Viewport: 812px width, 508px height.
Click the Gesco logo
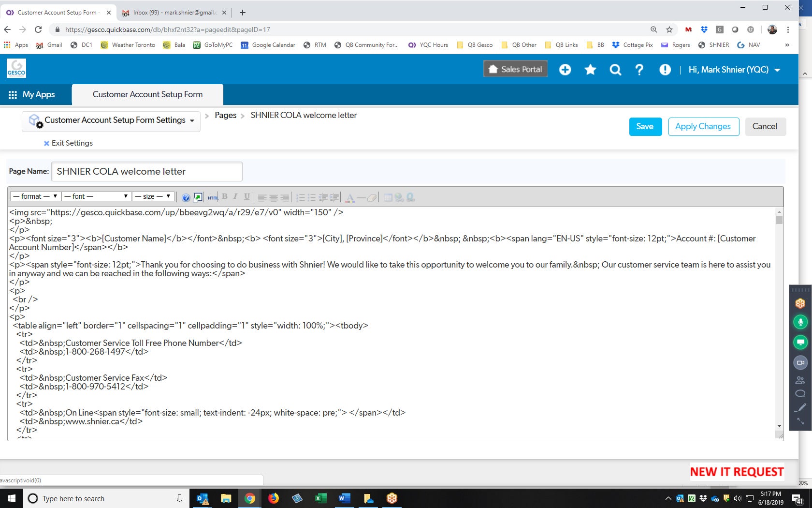[x=16, y=68]
